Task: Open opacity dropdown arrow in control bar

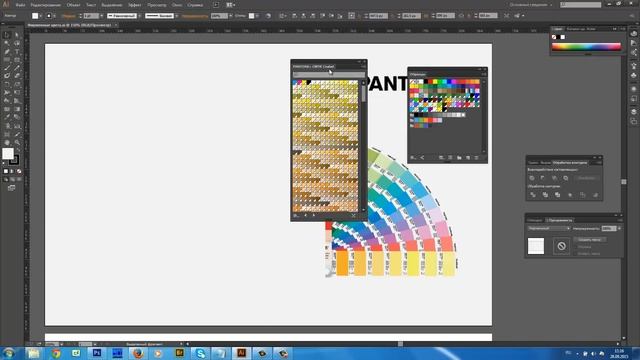Action: pyautogui.click(x=231, y=16)
